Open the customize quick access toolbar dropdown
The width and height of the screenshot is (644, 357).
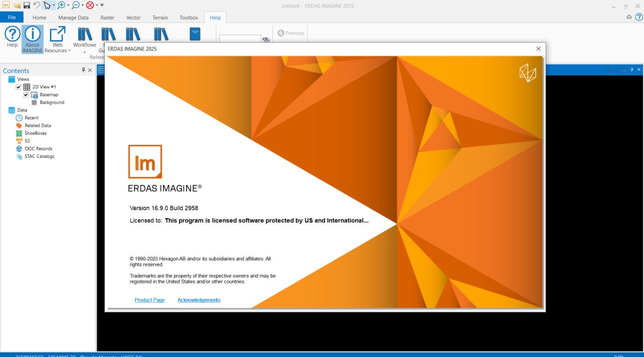tap(102, 5)
